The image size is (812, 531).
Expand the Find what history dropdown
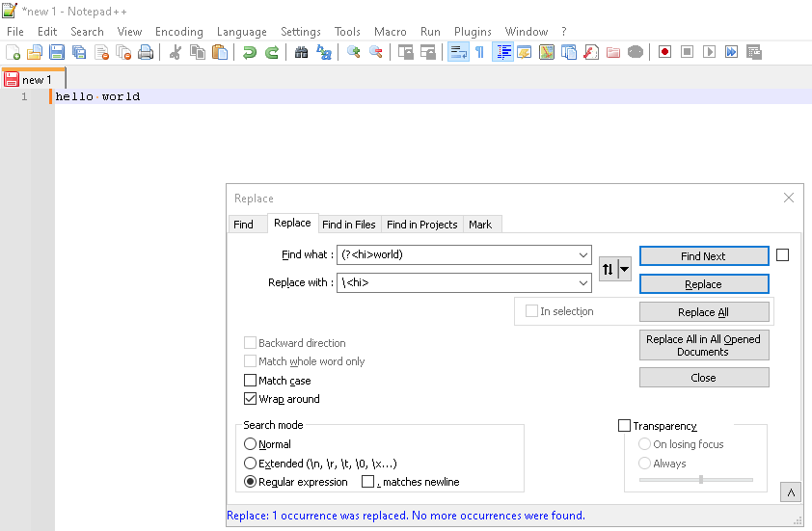pyautogui.click(x=583, y=254)
